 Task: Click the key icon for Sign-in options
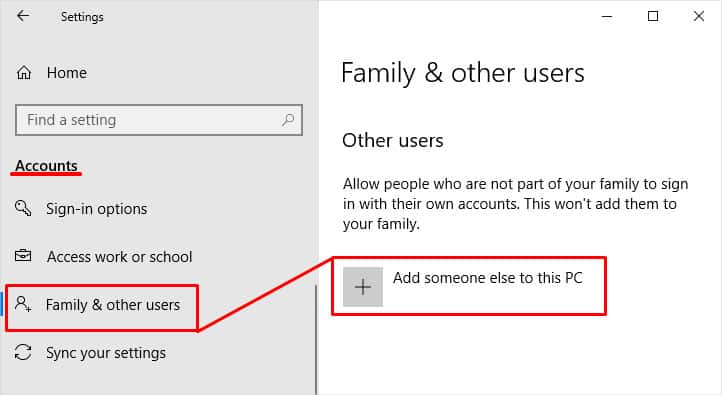pyautogui.click(x=23, y=208)
